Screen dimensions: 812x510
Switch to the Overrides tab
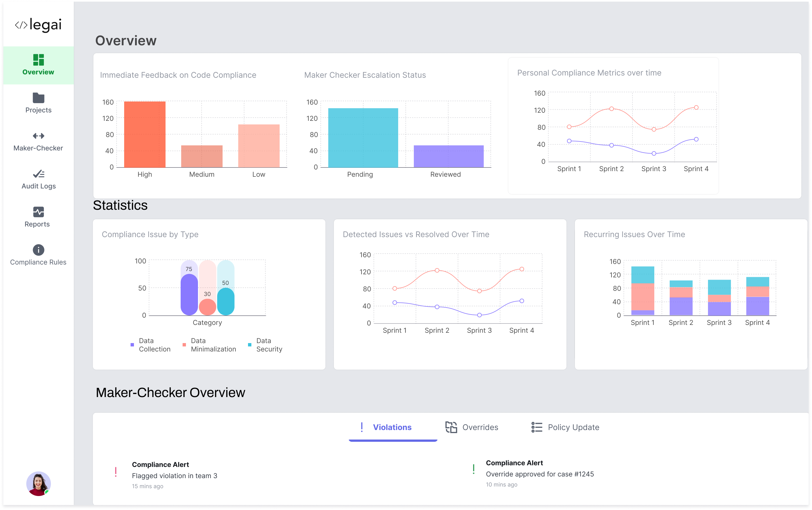pyautogui.click(x=472, y=427)
